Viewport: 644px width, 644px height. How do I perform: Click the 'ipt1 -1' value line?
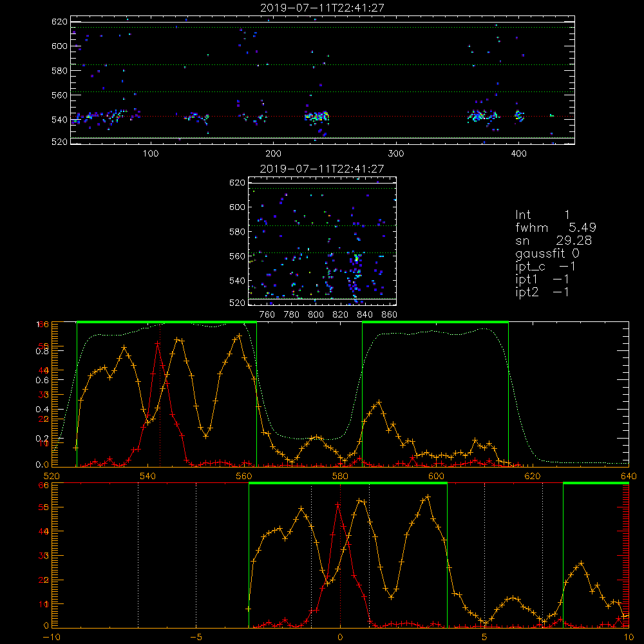[x=542, y=279]
